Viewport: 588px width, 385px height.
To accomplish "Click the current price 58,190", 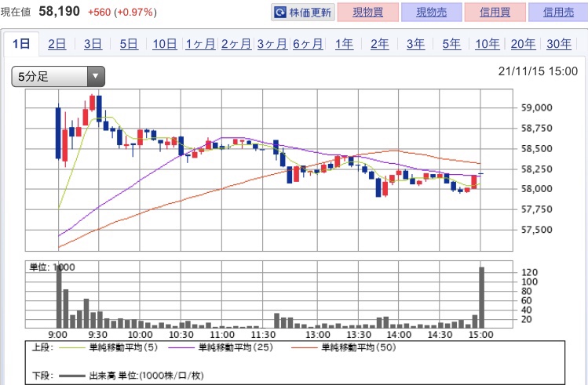I will [59, 11].
